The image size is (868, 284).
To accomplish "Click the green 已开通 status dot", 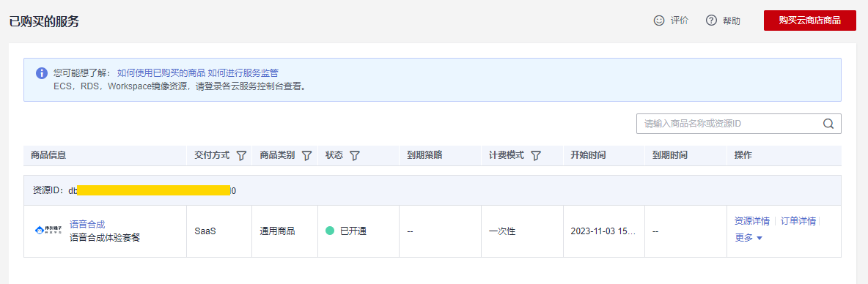I will [x=330, y=231].
